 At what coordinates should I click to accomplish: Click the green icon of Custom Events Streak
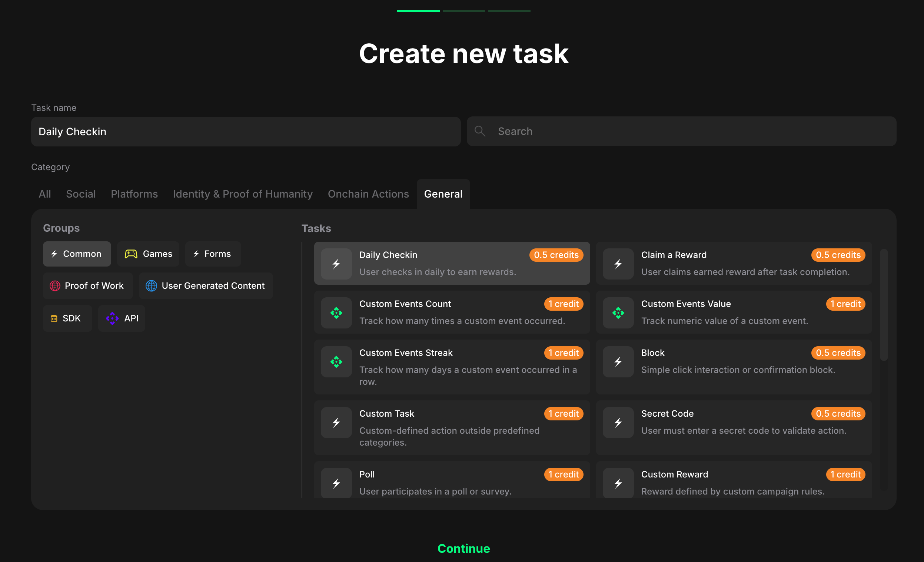[x=336, y=362]
